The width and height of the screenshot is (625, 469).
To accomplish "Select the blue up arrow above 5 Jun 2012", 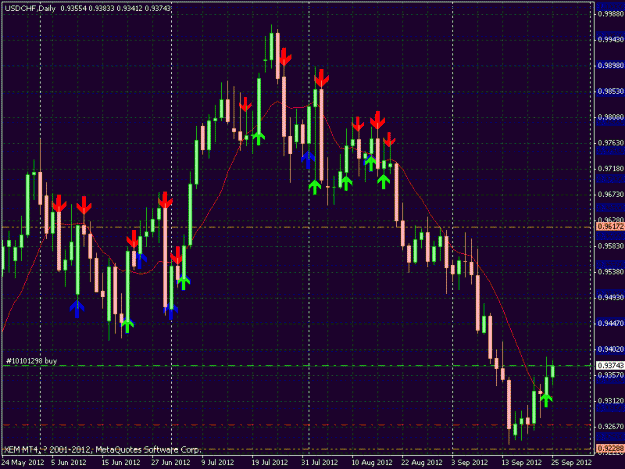I will pyautogui.click(x=77, y=309).
